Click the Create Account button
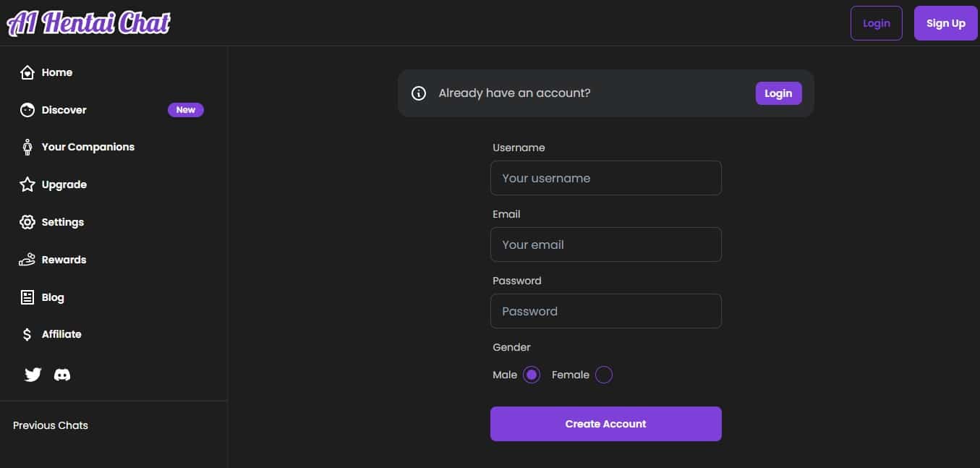This screenshot has width=980, height=468. point(606,424)
